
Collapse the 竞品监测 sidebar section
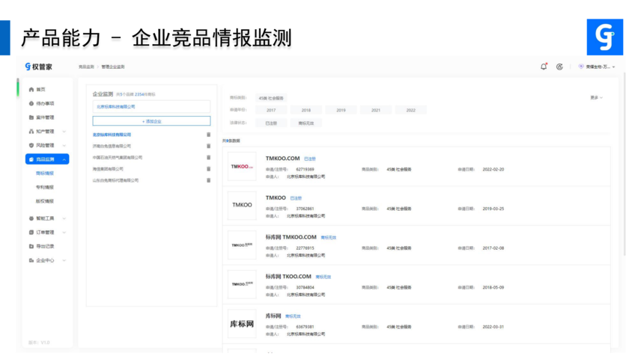pos(64,159)
